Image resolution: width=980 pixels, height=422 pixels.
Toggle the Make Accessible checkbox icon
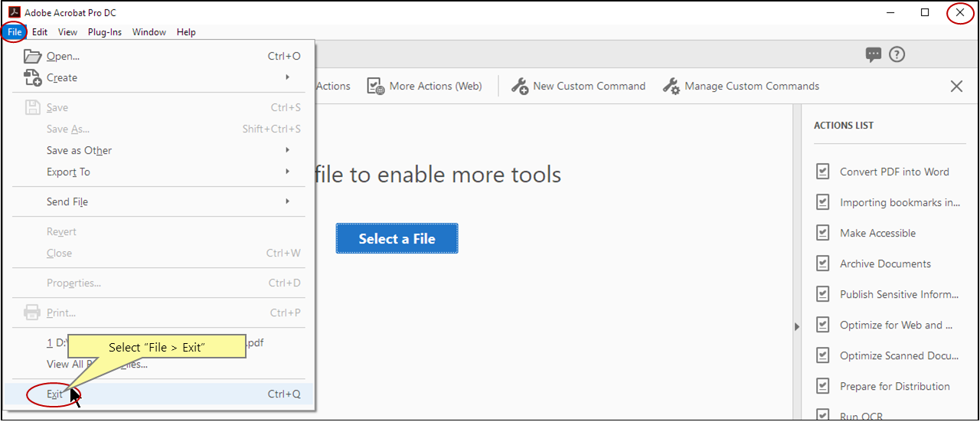[x=823, y=233]
